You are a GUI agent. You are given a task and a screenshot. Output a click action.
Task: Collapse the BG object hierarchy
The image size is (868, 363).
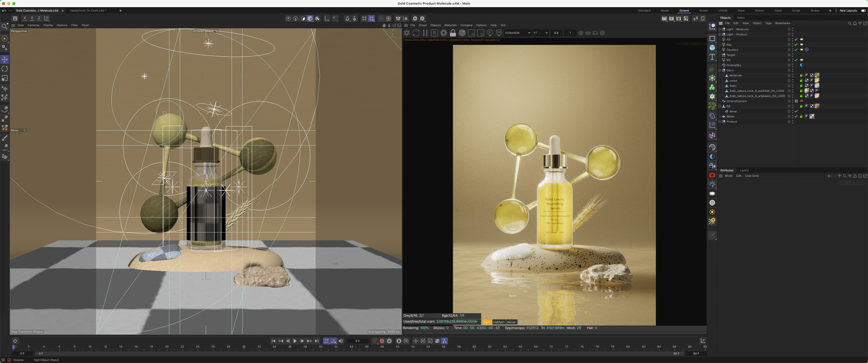(x=719, y=106)
